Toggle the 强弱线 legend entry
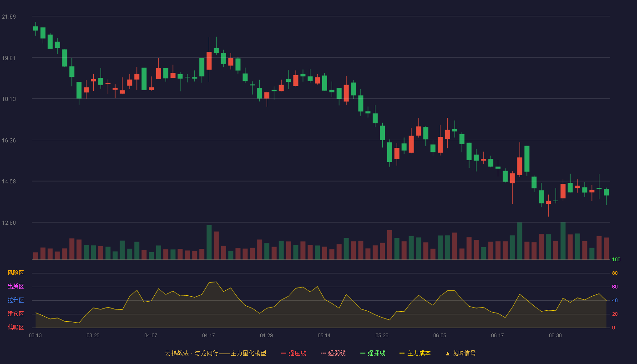This screenshot has width=637, height=364. [333, 353]
